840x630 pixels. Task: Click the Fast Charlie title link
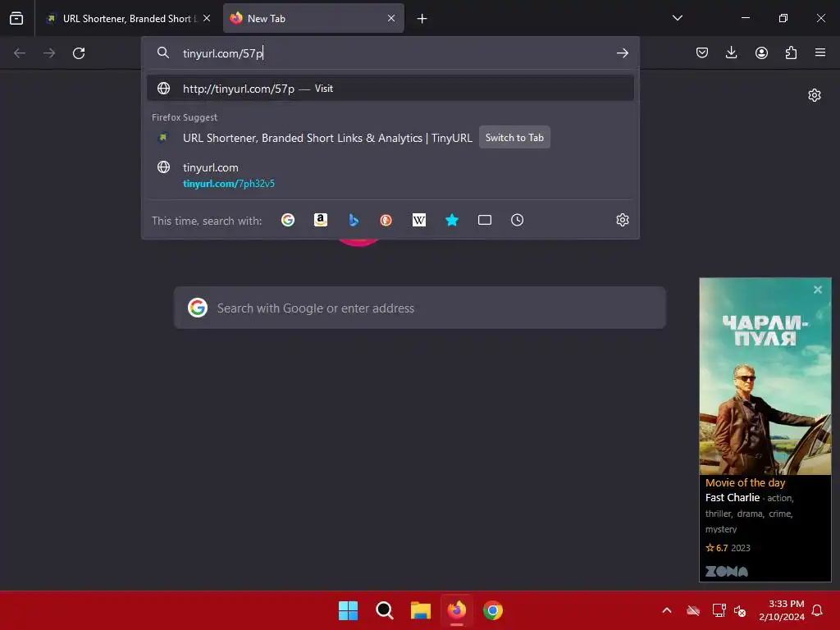(x=733, y=498)
